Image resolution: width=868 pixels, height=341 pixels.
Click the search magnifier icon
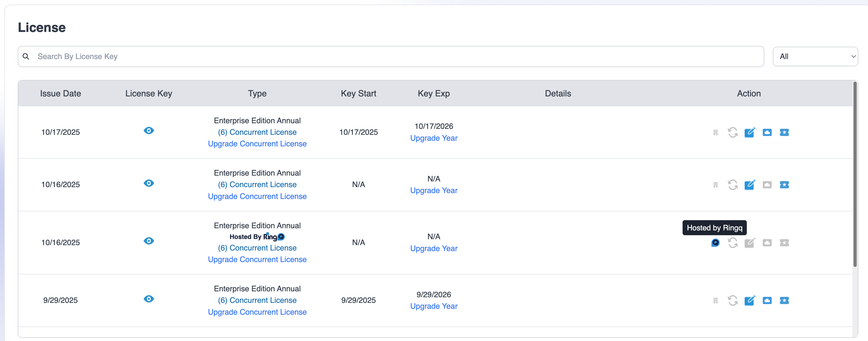tap(26, 56)
